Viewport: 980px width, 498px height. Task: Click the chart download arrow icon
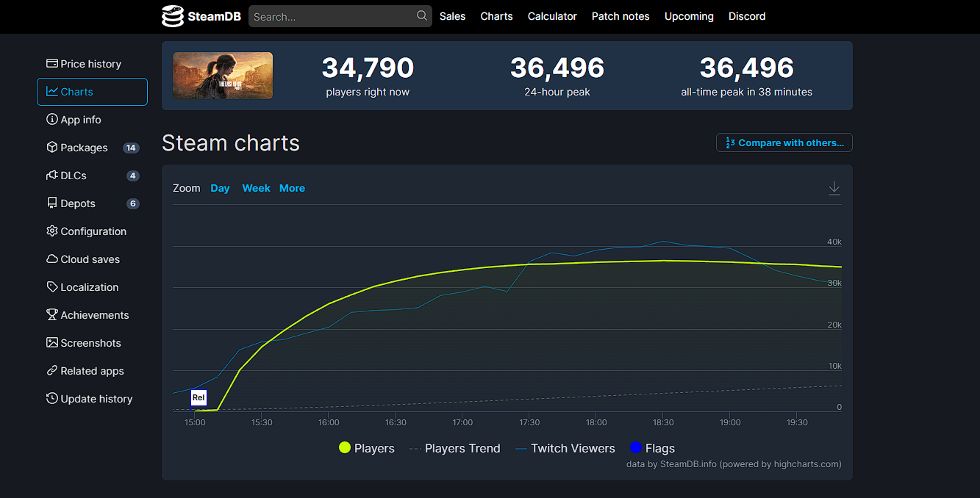pos(834,188)
